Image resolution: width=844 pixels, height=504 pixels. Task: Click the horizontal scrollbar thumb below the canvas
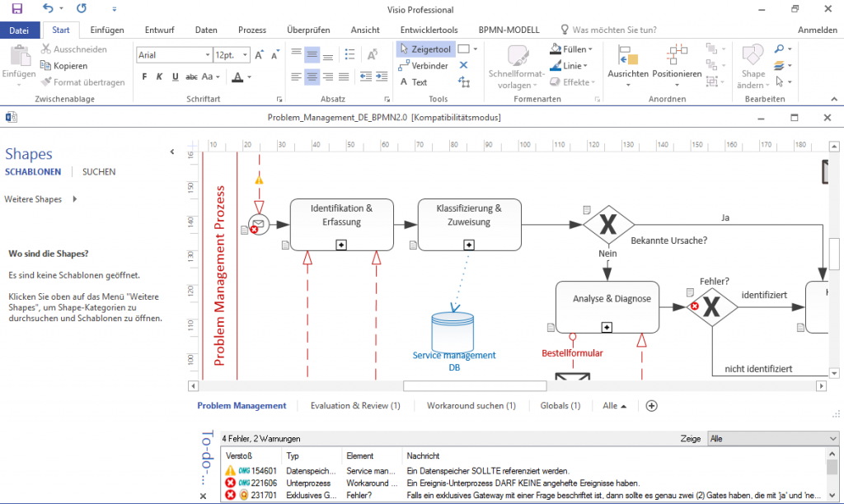coord(475,385)
